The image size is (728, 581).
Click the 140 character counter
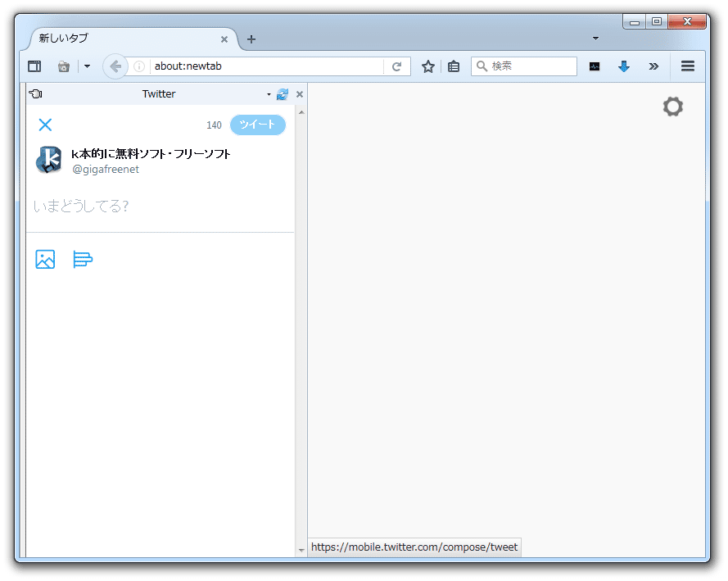[214, 125]
